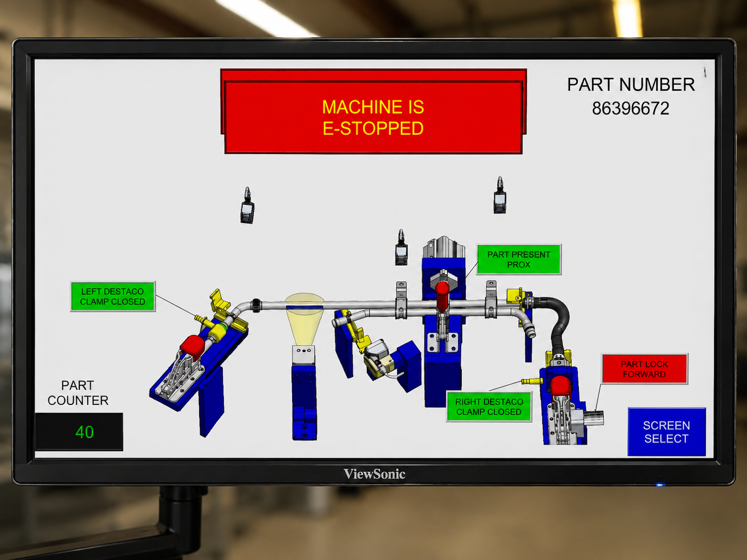Click the part counter value 40
The height and width of the screenshot is (560, 747).
click(x=85, y=432)
